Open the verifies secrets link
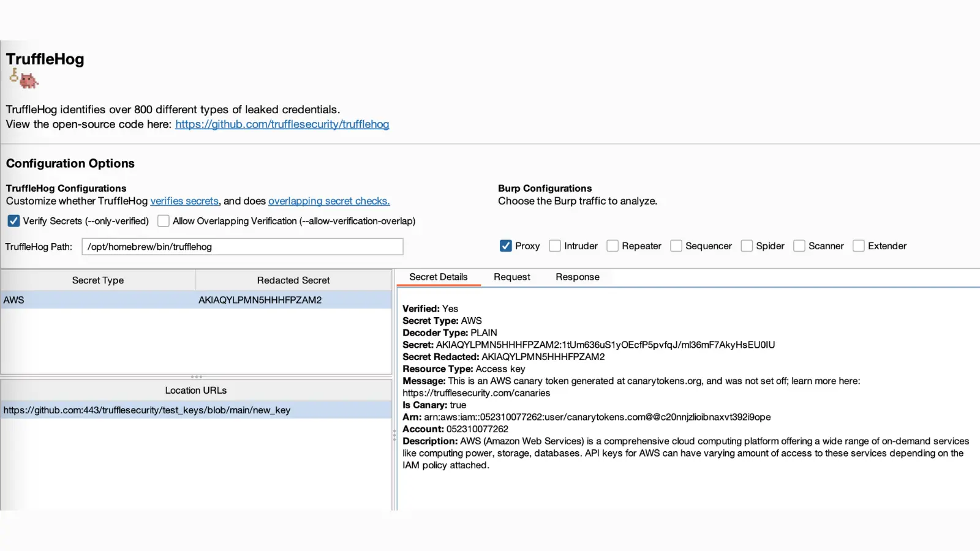This screenshot has height=551, width=980. click(x=184, y=201)
